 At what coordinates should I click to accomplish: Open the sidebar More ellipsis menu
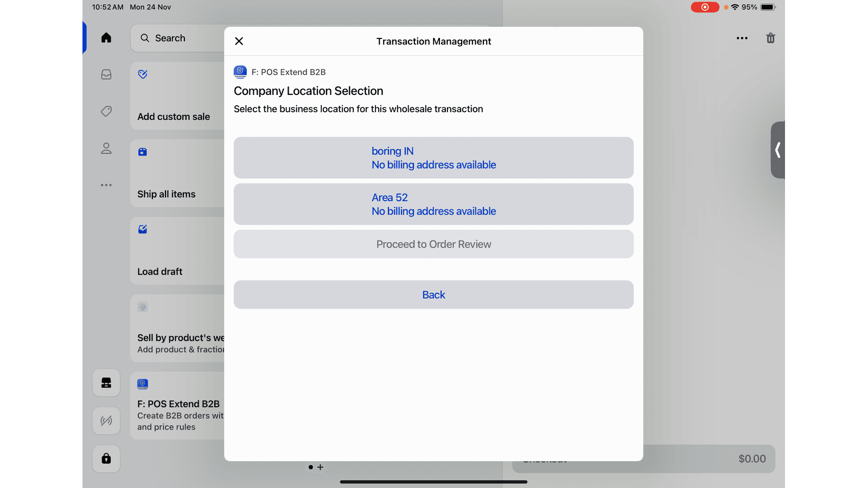(x=106, y=185)
